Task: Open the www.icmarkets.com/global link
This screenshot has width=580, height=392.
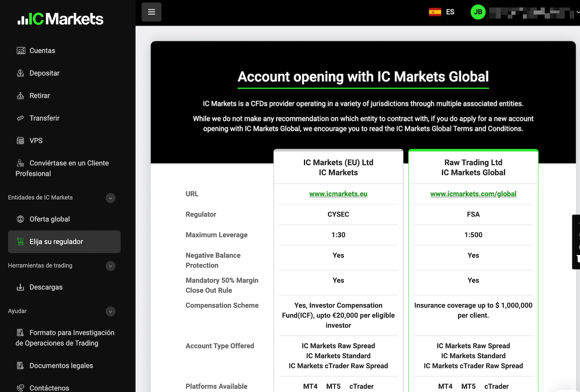Action: 474,194
